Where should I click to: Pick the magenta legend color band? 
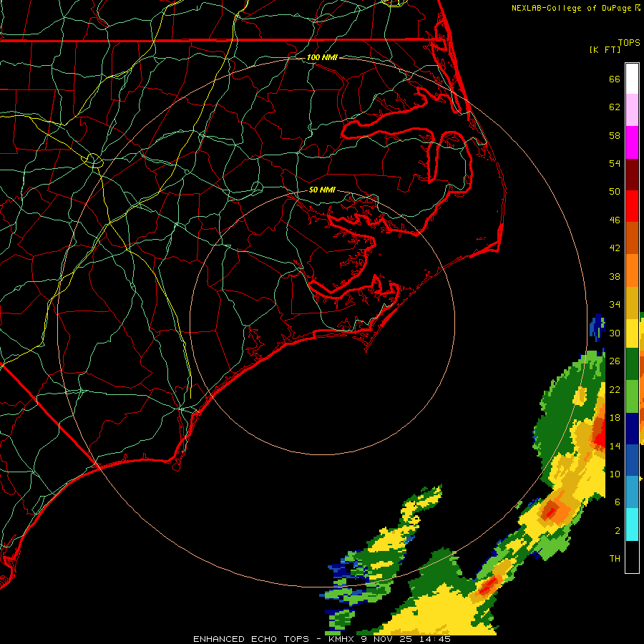632,142
